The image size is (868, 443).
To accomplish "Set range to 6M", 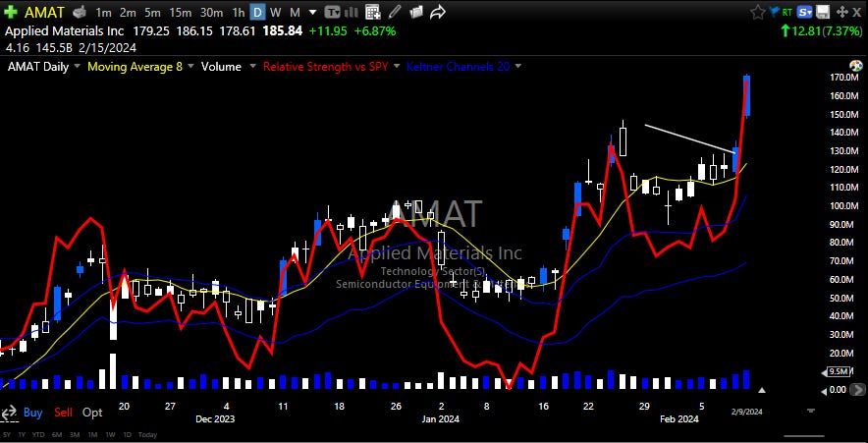I will pyautogui.click(x=57, y=435).
